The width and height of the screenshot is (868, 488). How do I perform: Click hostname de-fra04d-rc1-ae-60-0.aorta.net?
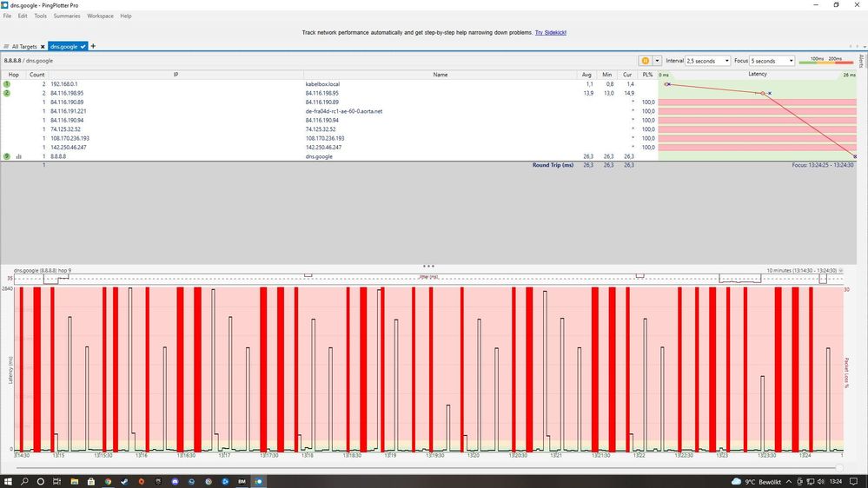tap(344, 111)
